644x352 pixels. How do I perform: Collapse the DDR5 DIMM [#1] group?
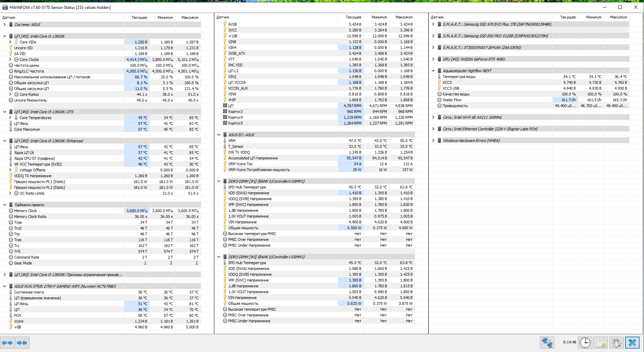point(219,181)
